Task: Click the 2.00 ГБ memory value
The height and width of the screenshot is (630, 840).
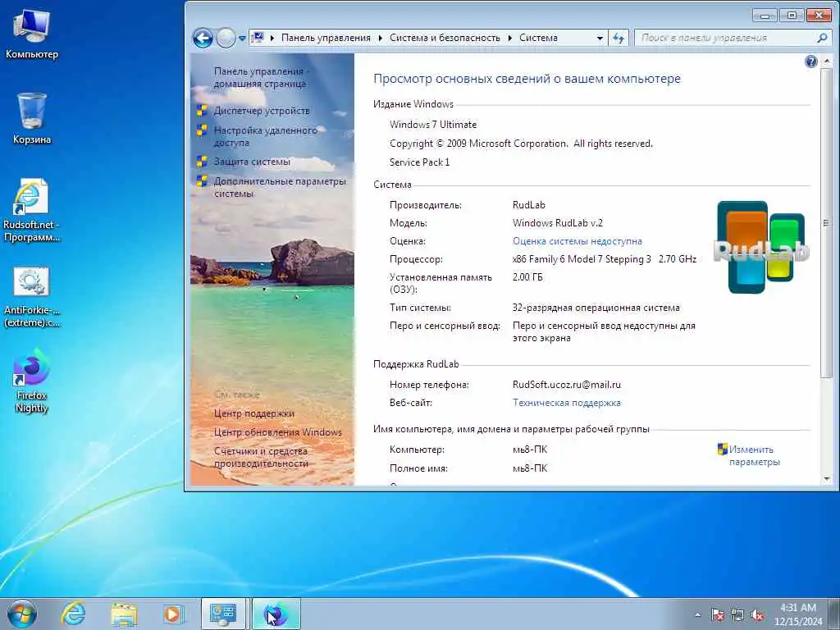Action: [x=527, y=277]
